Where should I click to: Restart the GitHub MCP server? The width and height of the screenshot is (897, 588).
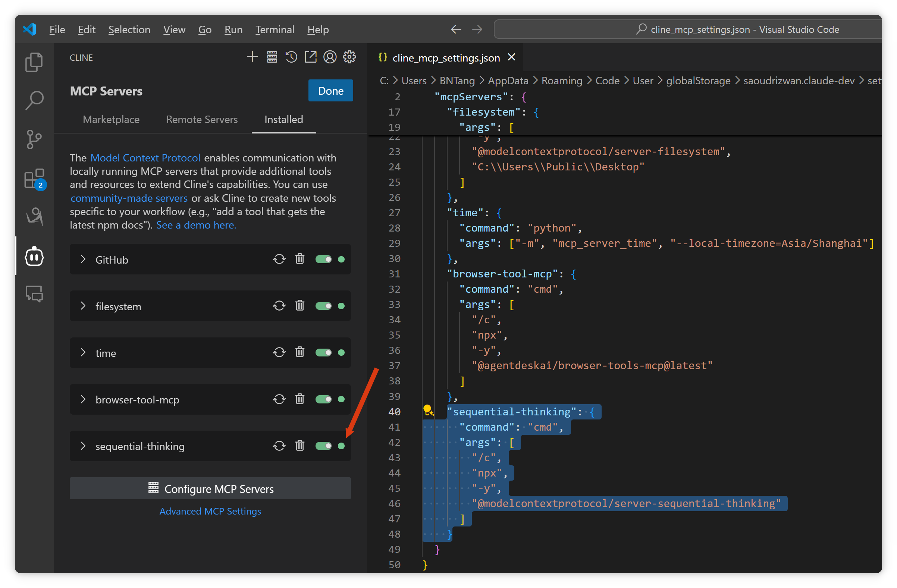point(279,259)
